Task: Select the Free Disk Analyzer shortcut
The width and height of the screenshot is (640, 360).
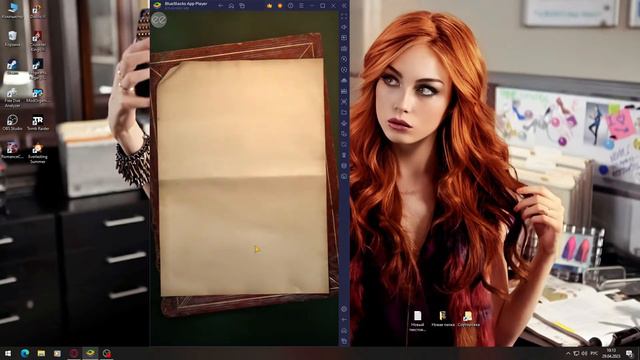Action: coord(12,98)
